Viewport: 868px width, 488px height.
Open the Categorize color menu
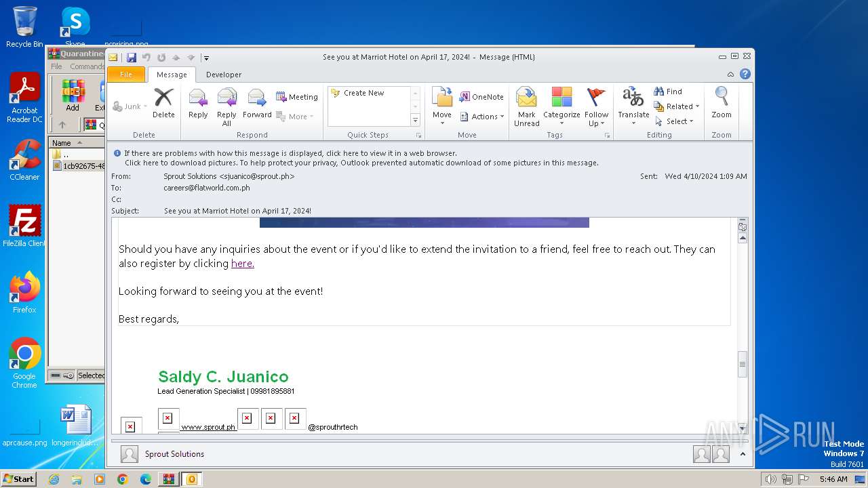click(x=561, y=107)
